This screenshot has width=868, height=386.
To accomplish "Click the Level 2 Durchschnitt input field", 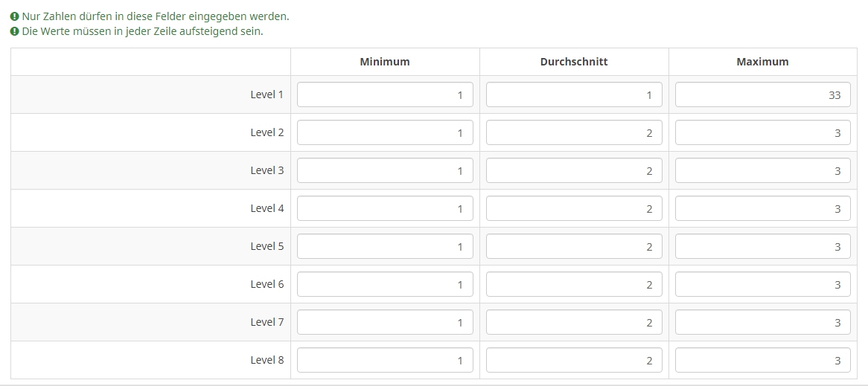I will click(574, 132).
